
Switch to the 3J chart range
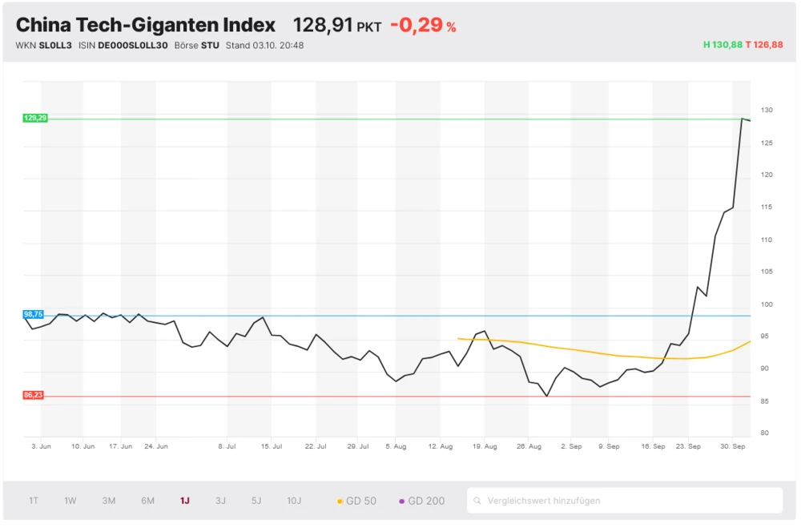pos(220,500)
